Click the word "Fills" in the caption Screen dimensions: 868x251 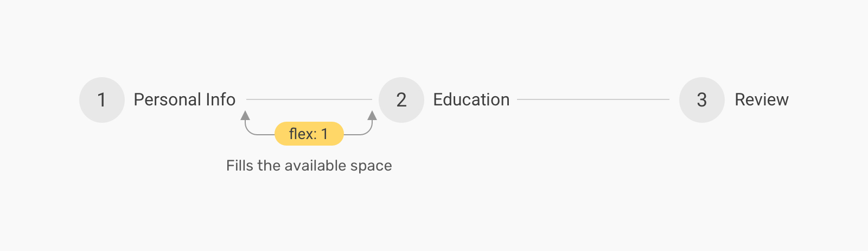click(239, 166)
